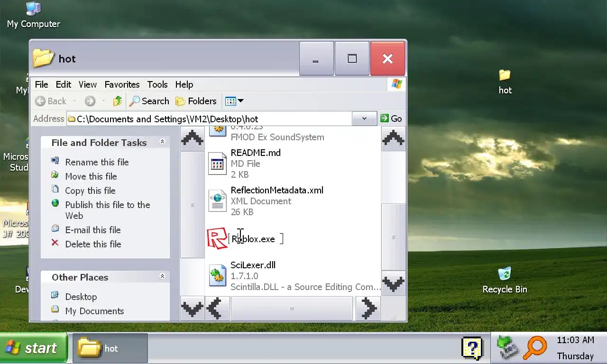607x364 pixels.
Task: Open the Edit menu
Action: (x=63, y=84)
